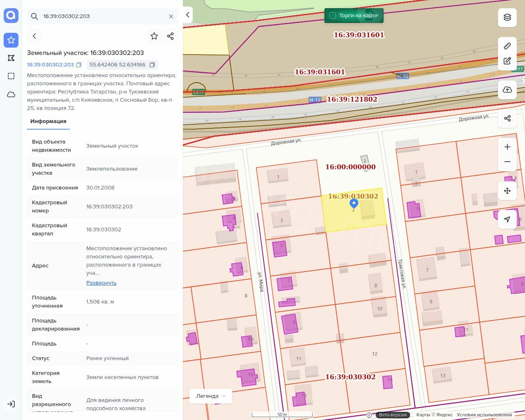Open the draw/edit annotation tool

[507, 61]
